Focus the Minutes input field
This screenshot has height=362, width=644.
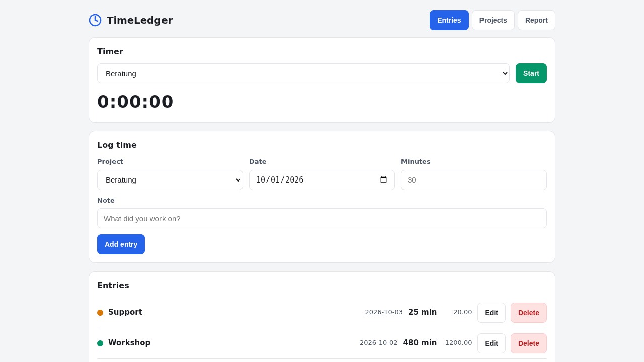coord(474,180)
